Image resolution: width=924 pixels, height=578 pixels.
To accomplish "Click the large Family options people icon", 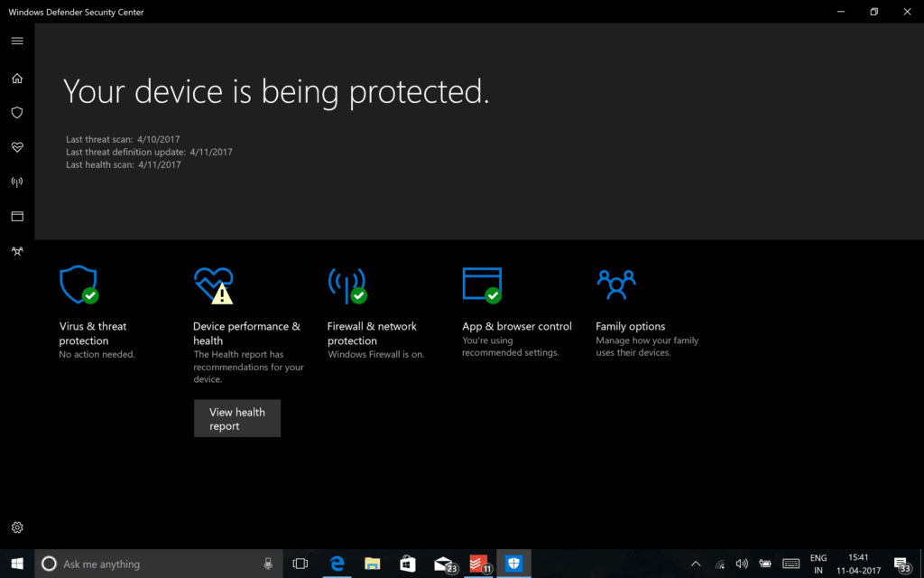I will point(616,284).
